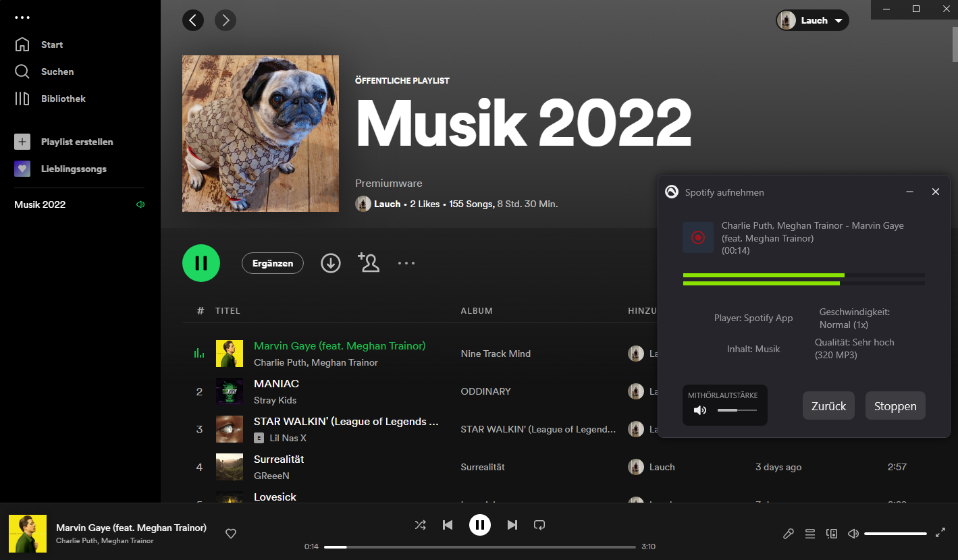
Task: Click the Surrealität track title
Action: coord(279,459)
